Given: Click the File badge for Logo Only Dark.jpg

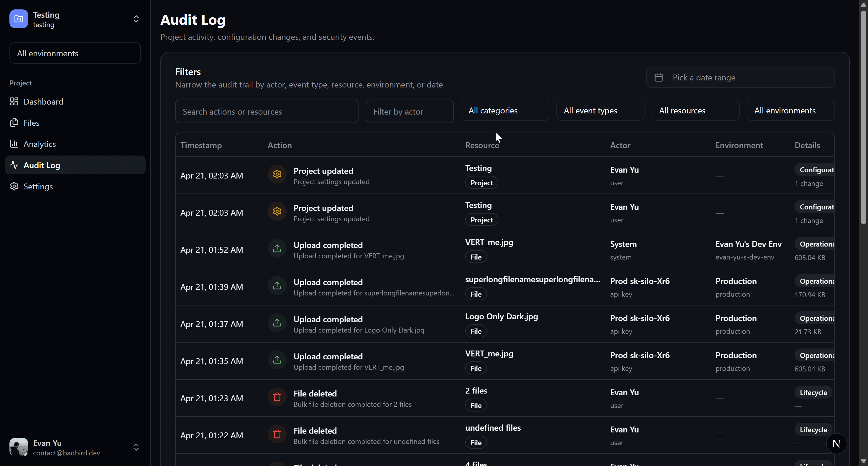Looking at the screenshot, I should 476,331.
